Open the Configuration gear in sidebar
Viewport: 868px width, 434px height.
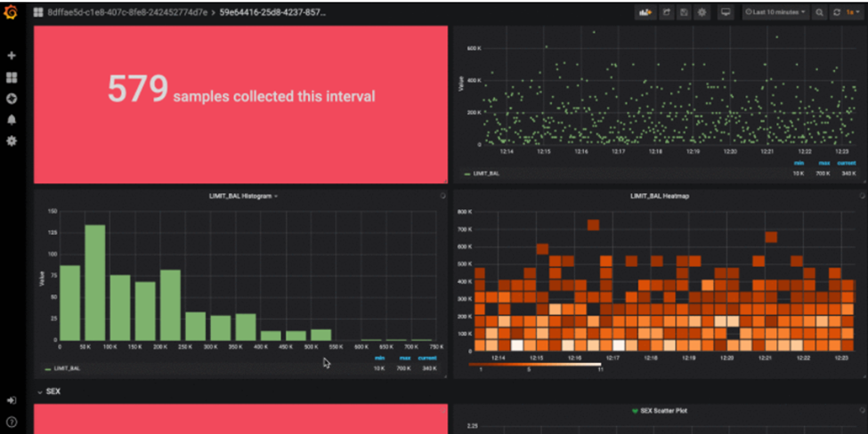tap(12, 141)
